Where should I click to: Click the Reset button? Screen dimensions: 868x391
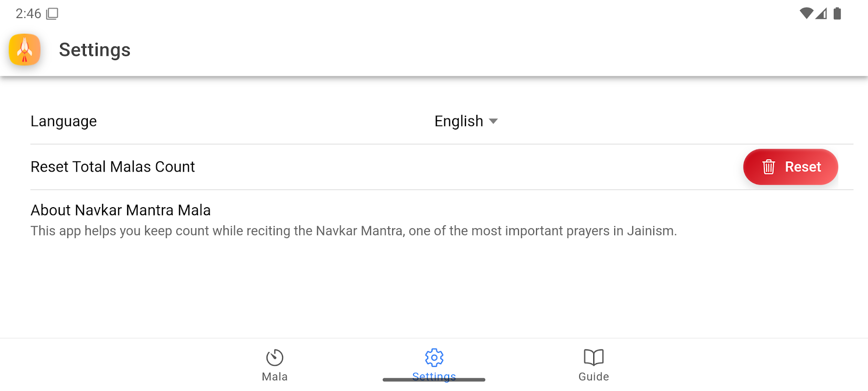(x=790, y=167)
